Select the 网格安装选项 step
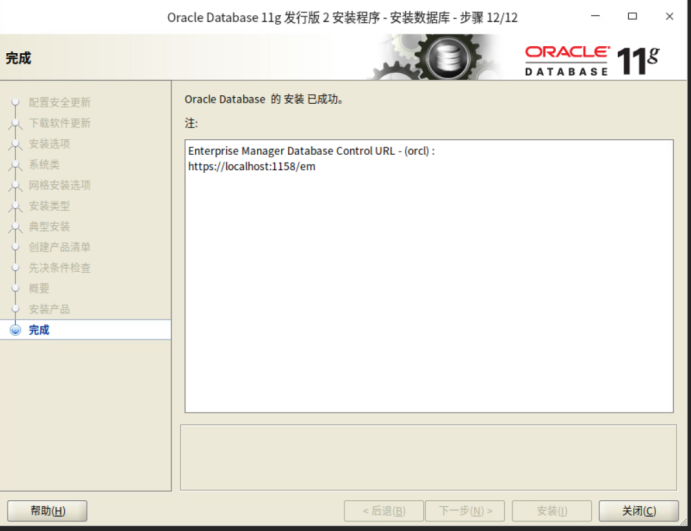This screenshot has width=691, height=531. tap(59, 185)
